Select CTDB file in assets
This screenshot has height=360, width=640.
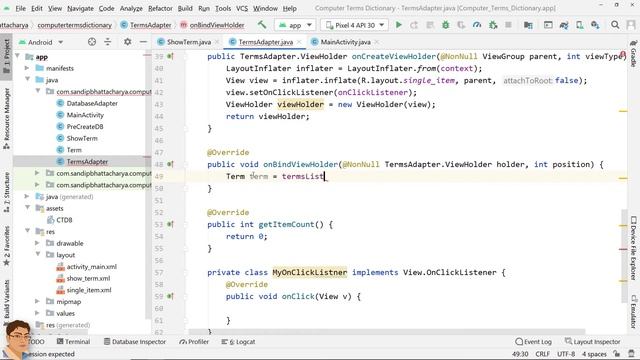click(60, 220)
